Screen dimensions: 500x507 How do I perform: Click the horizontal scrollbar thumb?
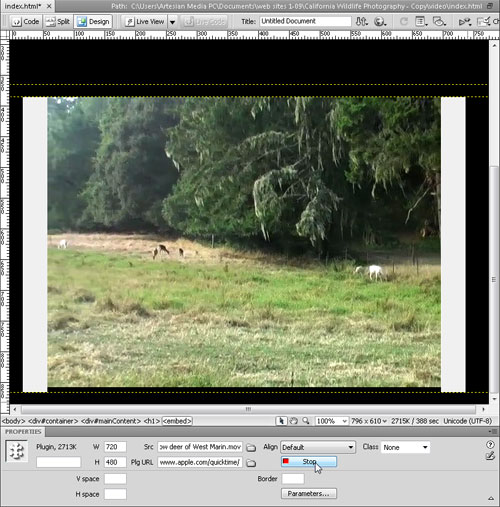(248, 409)
